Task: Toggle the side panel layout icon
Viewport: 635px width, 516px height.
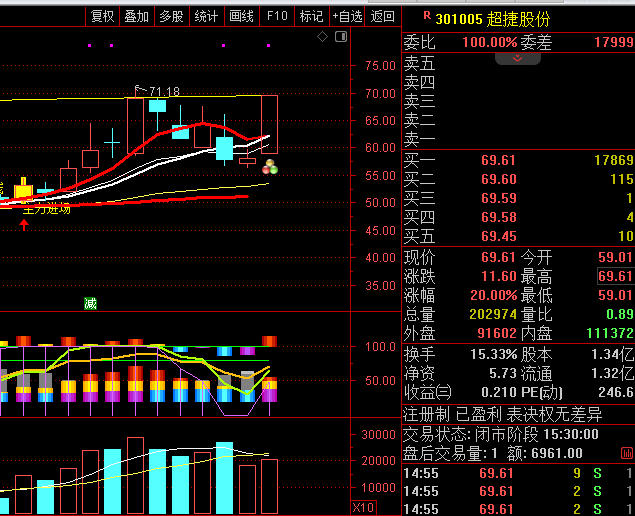Action: coord(340,37)
